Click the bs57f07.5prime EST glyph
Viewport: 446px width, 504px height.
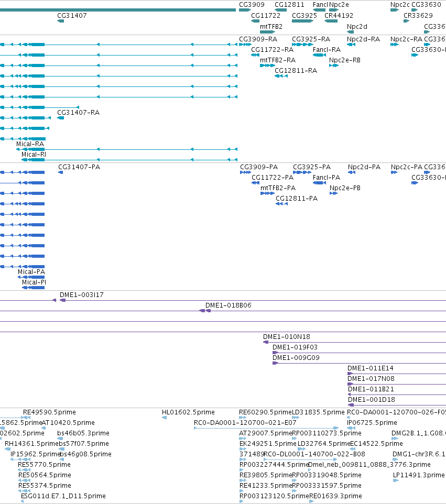click(x=62, y=449)
